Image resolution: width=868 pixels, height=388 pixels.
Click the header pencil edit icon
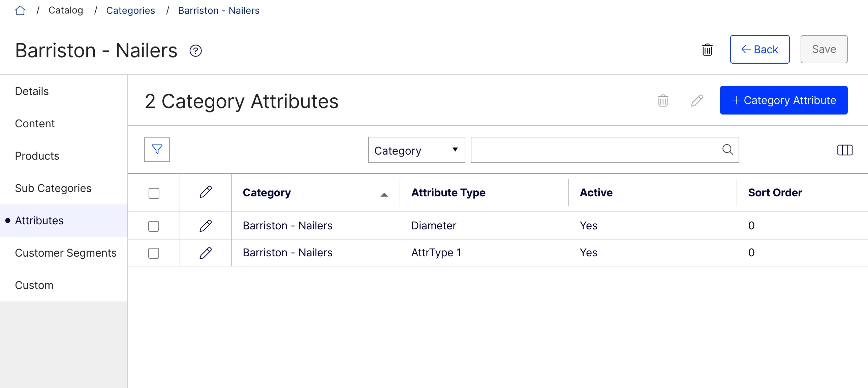tap(206, 192)
